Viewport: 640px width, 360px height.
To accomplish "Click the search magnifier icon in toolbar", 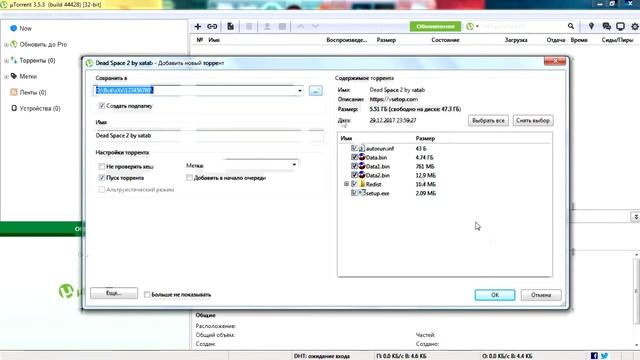I will [x=571, y=26].
